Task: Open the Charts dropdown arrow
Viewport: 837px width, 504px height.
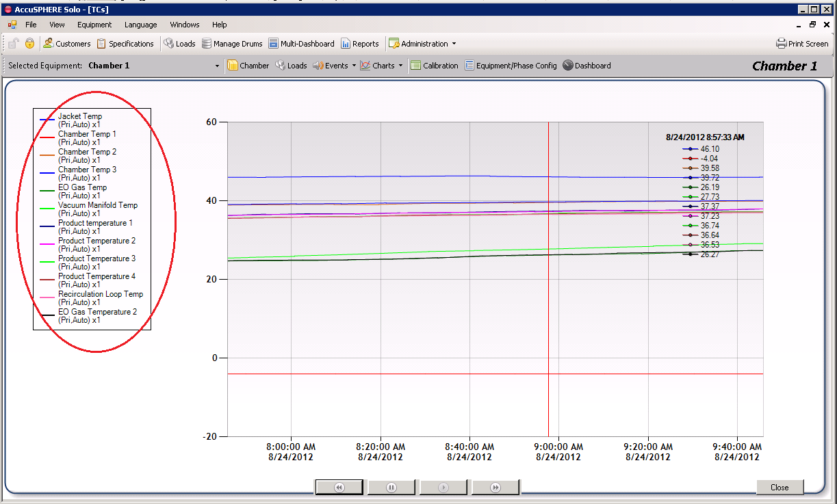Action: (x=400, y=66)
